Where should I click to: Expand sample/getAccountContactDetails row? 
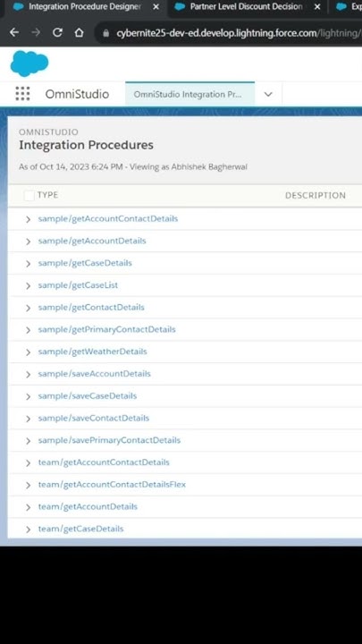point(28,219)
